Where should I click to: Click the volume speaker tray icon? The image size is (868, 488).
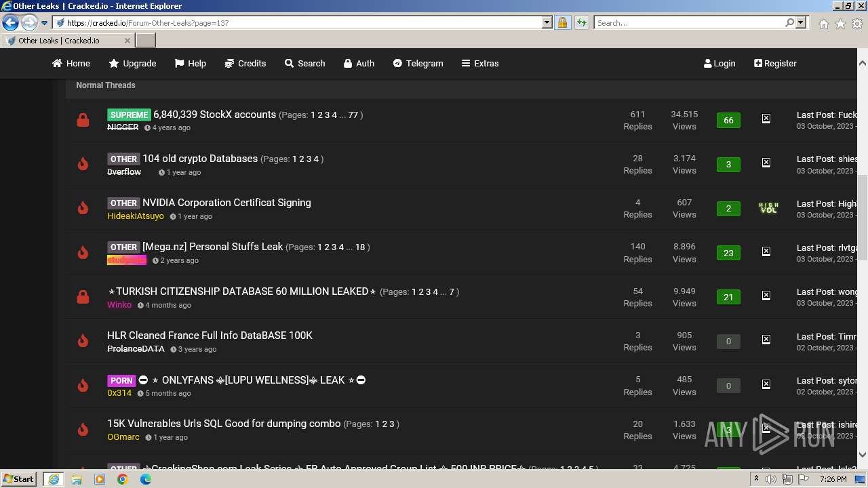tap(771, 479)
